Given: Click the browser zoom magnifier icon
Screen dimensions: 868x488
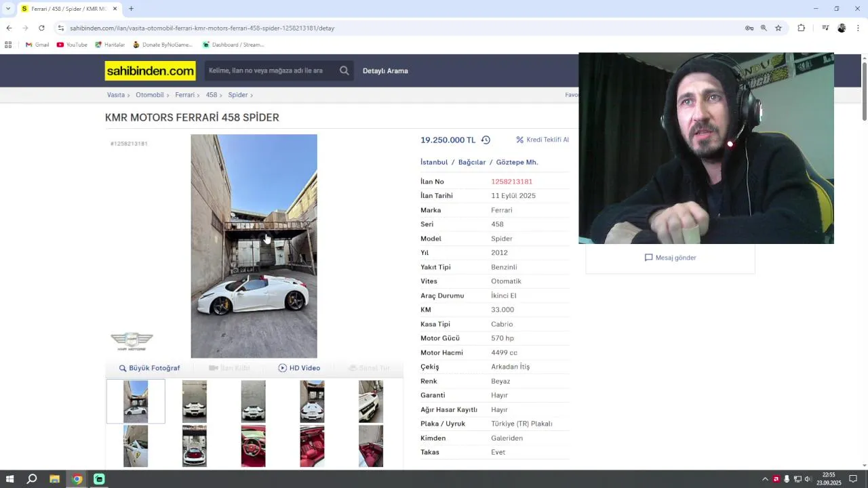Looking at the screenshot, I should [764, 28].
